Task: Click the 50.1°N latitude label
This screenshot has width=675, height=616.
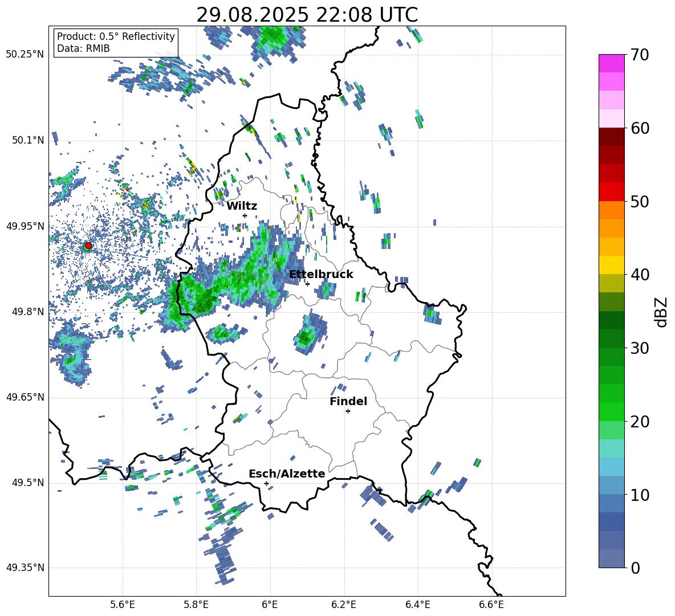Action: coord(27,140)
